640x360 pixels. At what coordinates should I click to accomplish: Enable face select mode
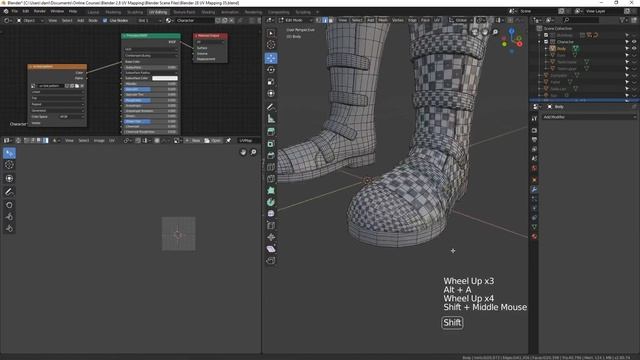[331, 20]
